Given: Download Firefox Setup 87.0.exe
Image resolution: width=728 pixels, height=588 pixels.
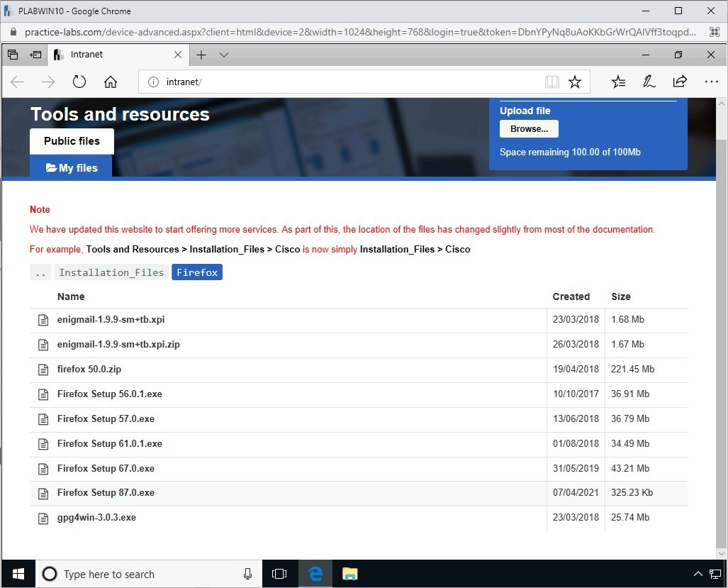Looking at the screenshot, I should click(106, 493).
